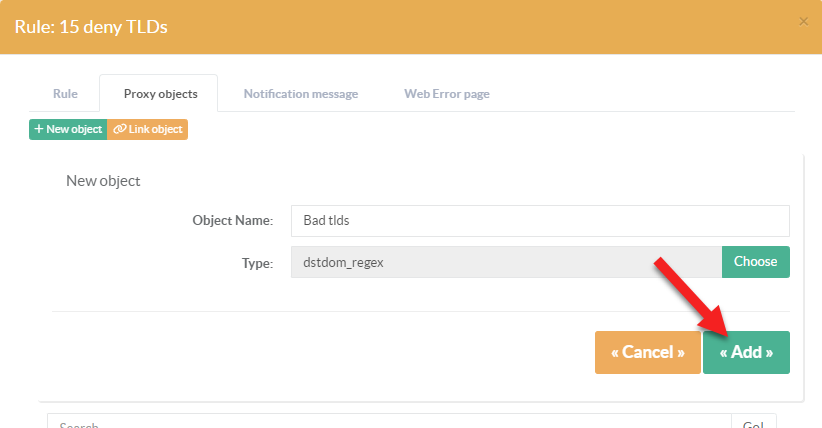822x428 pixels.
Task: Cancel the new object creation
Action: coord(647,353)
